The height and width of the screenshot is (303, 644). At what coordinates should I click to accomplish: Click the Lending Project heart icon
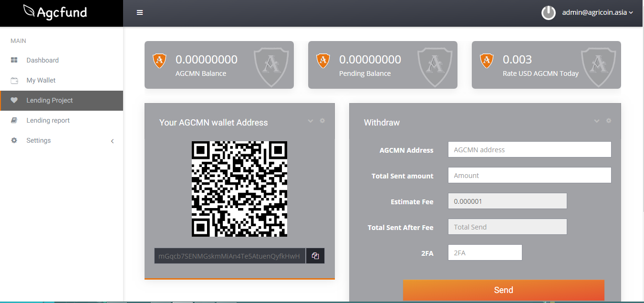(14, 100)
